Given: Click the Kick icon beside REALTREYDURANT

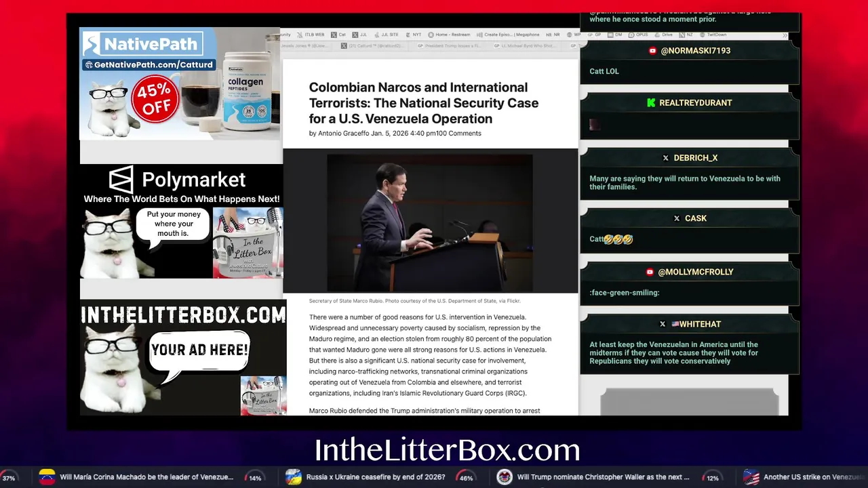Looking at the screenshot, I should [651, 103].
